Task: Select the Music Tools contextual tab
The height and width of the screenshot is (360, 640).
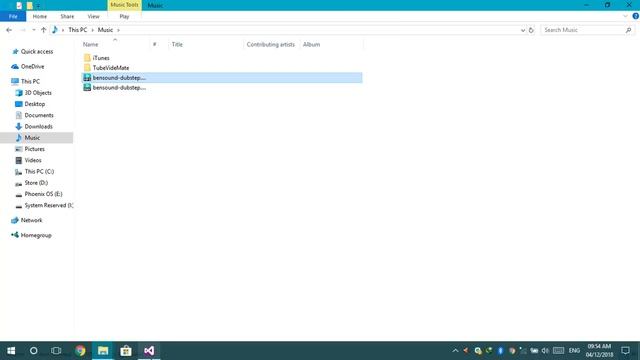Action: click(124, 5)
